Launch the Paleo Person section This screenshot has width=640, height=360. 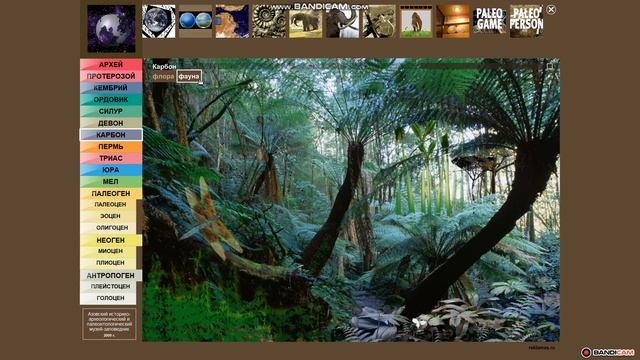pos(526,22)
